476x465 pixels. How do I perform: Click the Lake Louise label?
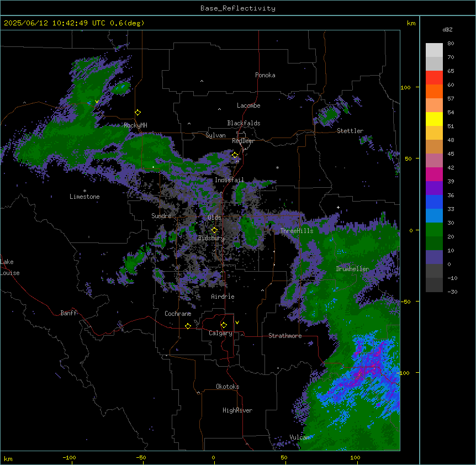coord(10,267)
